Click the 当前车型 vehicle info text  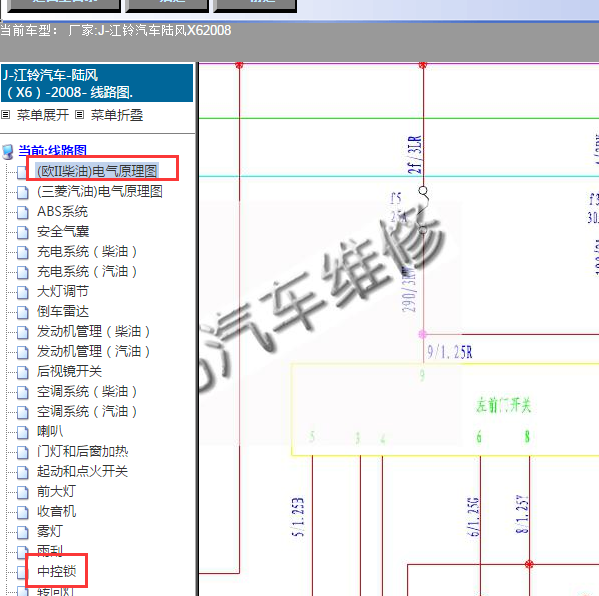tap(116, 30)
